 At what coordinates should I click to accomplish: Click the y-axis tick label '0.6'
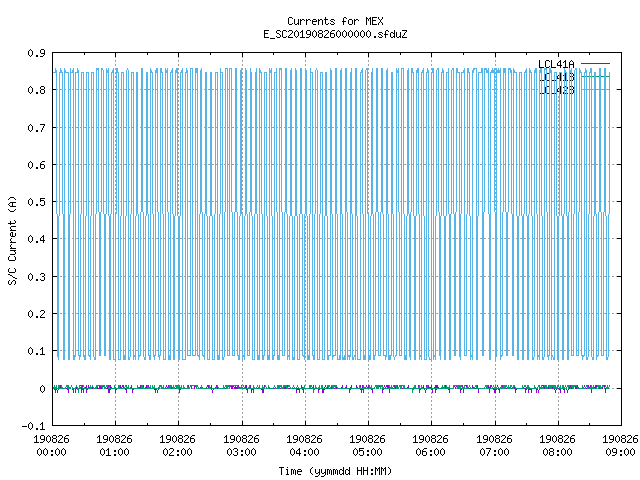pyautogui.click(x=36, y=165)
